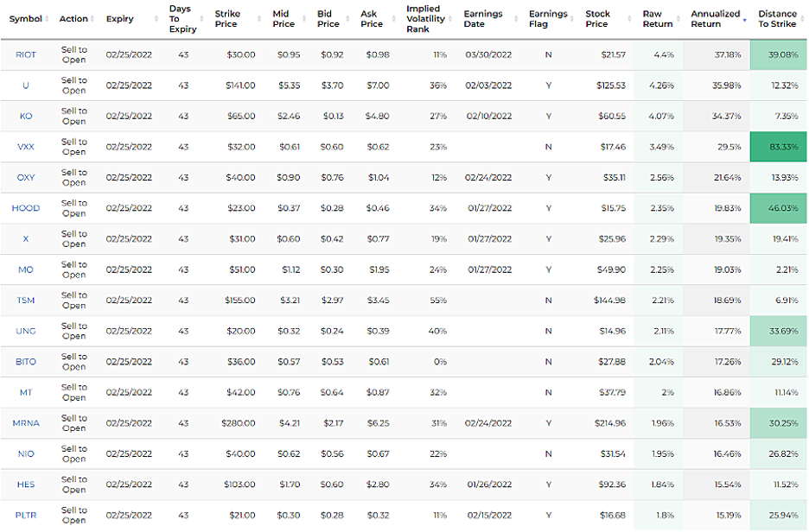Click U raw return 4.26%
Viewport: 809px width, 532px height.
tap(661, 85)
